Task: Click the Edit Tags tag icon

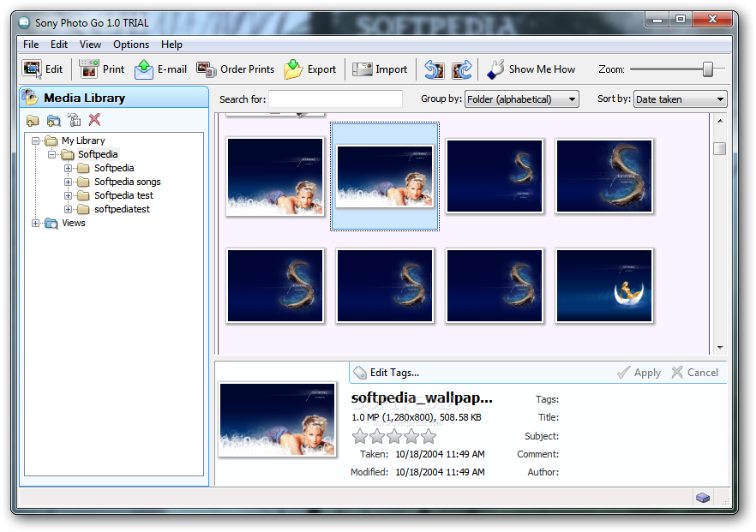Action: tap(360, 373)
